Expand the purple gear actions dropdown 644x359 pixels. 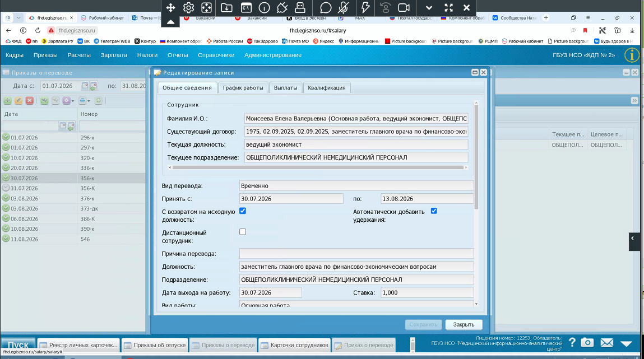[73, 101]
